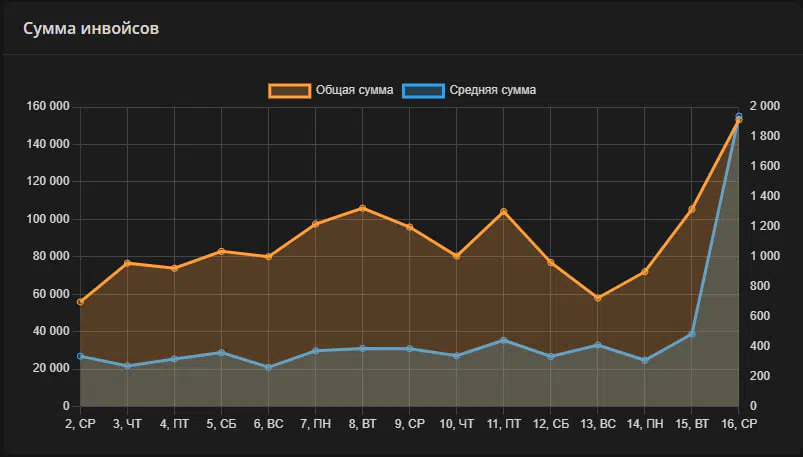Click orange total point at 15, ВТ
The height and width of the screenshot is (457, 803).
[691, 209]
